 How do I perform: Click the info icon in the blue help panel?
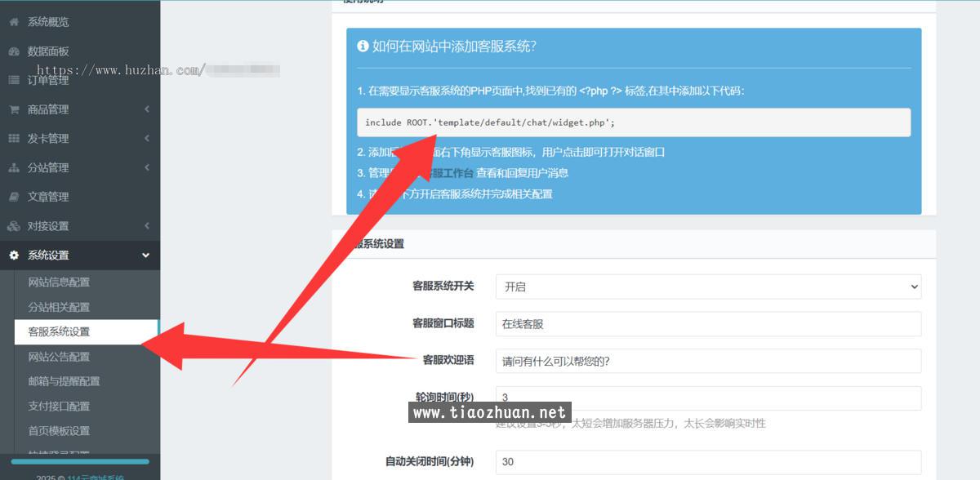pyautogui.click(x=363, y=47)
